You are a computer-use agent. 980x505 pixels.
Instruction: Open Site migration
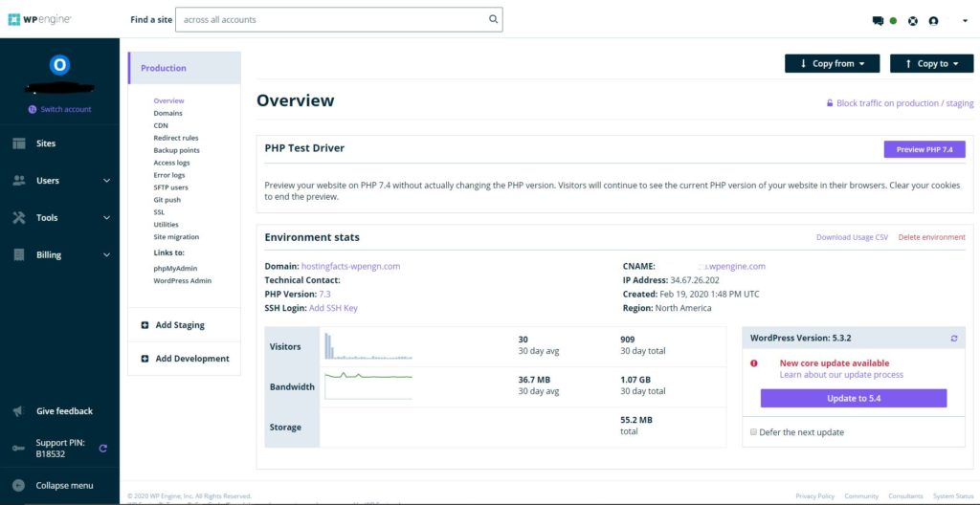pos(176,237)
